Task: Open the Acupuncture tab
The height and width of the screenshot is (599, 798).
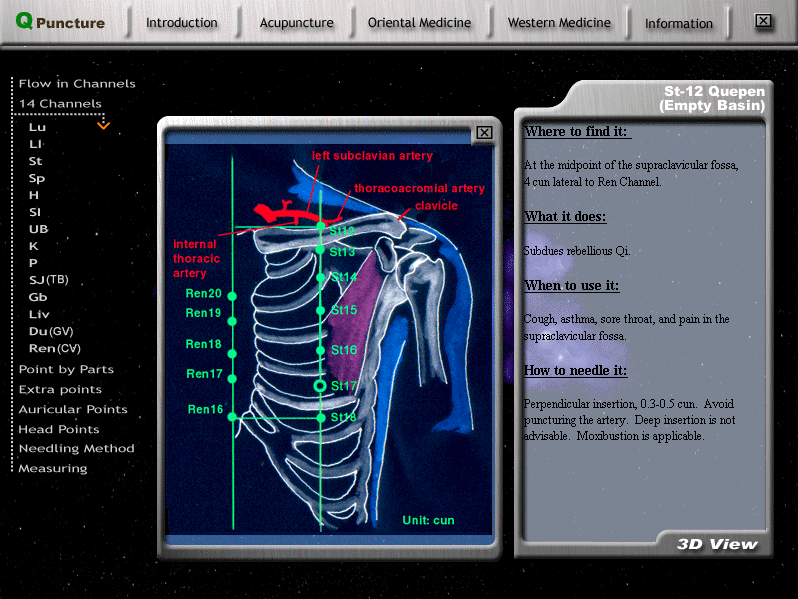Action: pyautogui.click(x=296, y=23)
